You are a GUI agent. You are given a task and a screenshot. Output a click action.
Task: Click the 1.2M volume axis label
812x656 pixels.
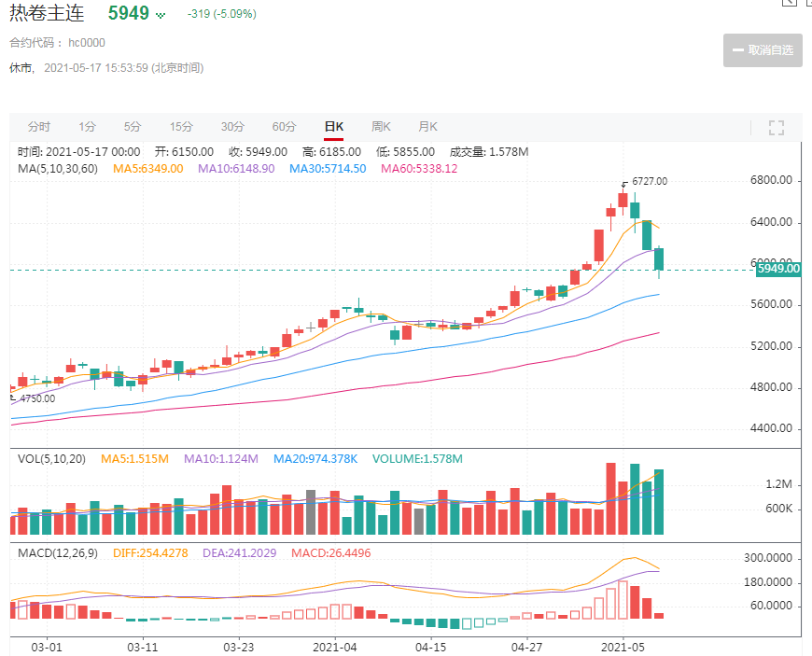pyautogui.click(x=778, y=484)
